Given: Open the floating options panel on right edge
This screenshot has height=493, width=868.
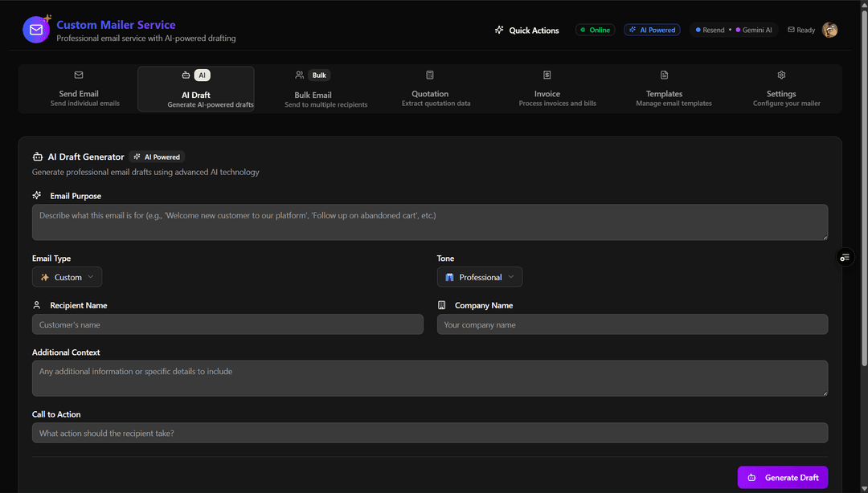Looking at the screenshot, I should point(845,258).
